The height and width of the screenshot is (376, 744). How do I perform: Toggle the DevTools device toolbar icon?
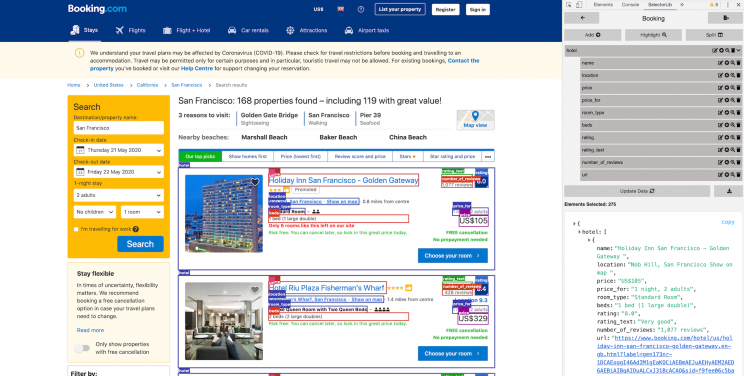tap(579, 5)
